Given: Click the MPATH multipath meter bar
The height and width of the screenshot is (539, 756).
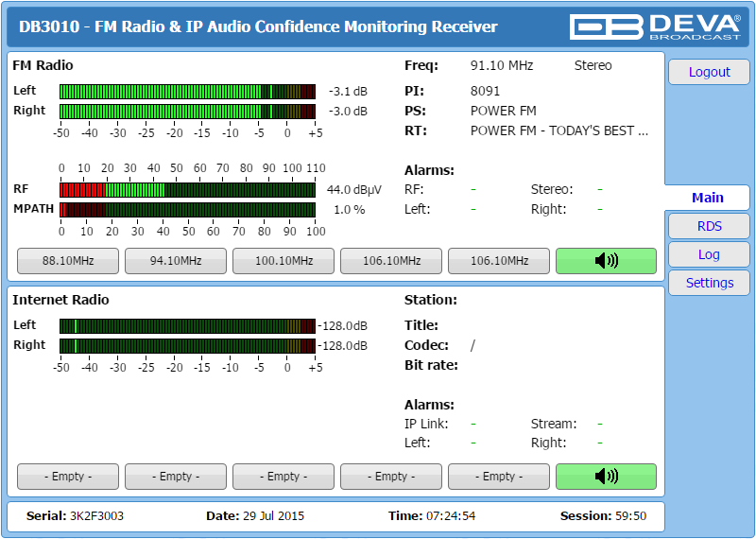Looking at the screenshot, I should click(x=187, y=209).
